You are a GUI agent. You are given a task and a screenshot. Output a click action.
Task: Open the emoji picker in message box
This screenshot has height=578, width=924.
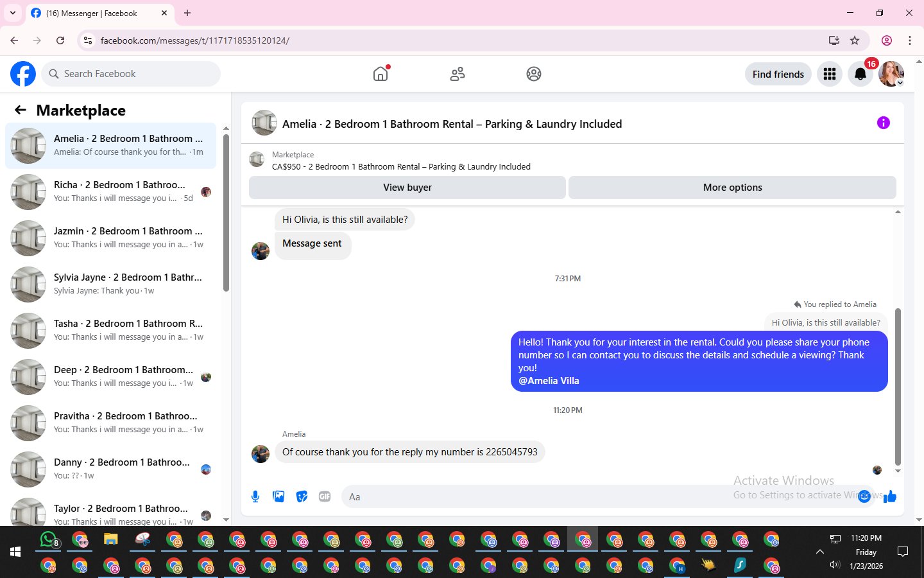[x=864, y=496]
